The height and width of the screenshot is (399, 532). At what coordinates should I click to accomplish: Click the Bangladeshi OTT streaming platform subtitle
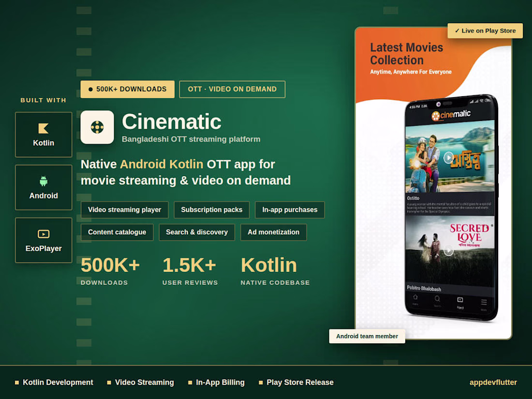191,139
